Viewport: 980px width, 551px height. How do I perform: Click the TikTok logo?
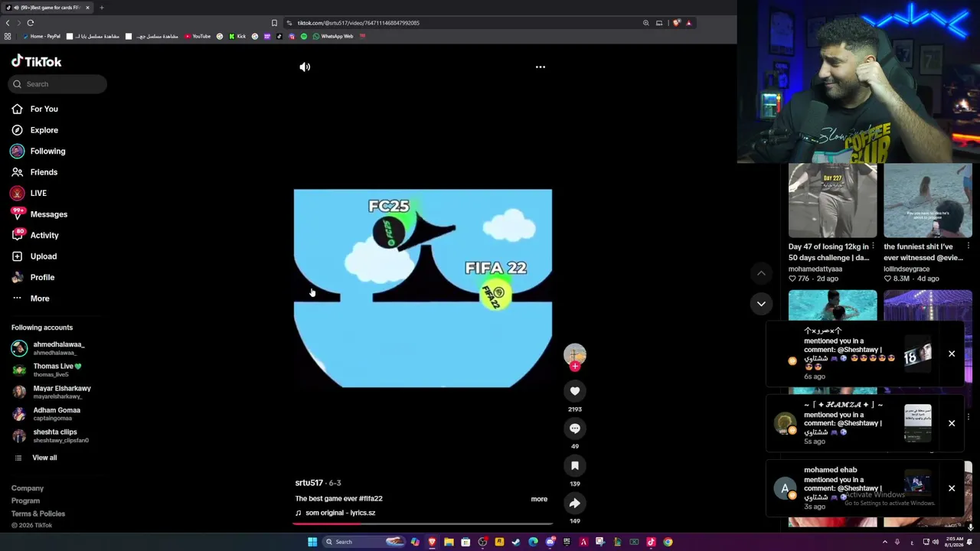click(x=37, y=61)
